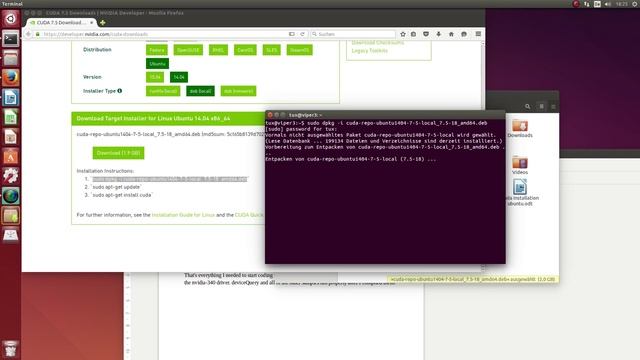640x360 pixels.
Task: Show bookmarks list in Firefox toolbar
Action: point(413,34)
